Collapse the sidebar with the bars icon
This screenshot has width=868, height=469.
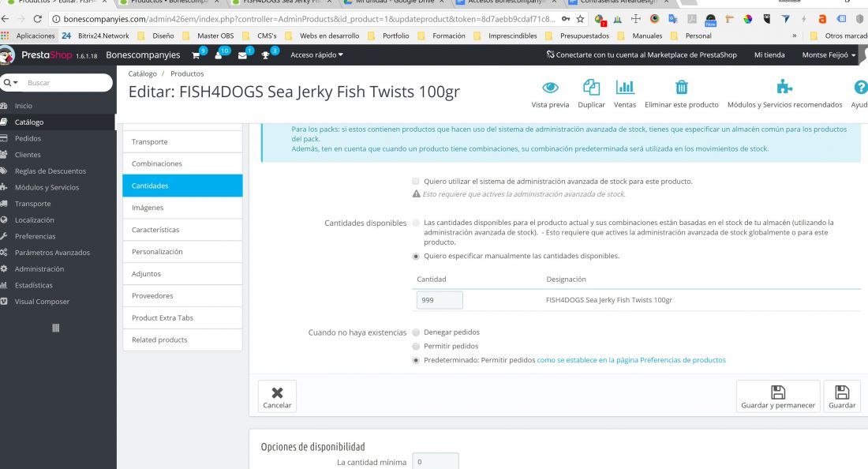pyautogui.click(x=55, y=328)
